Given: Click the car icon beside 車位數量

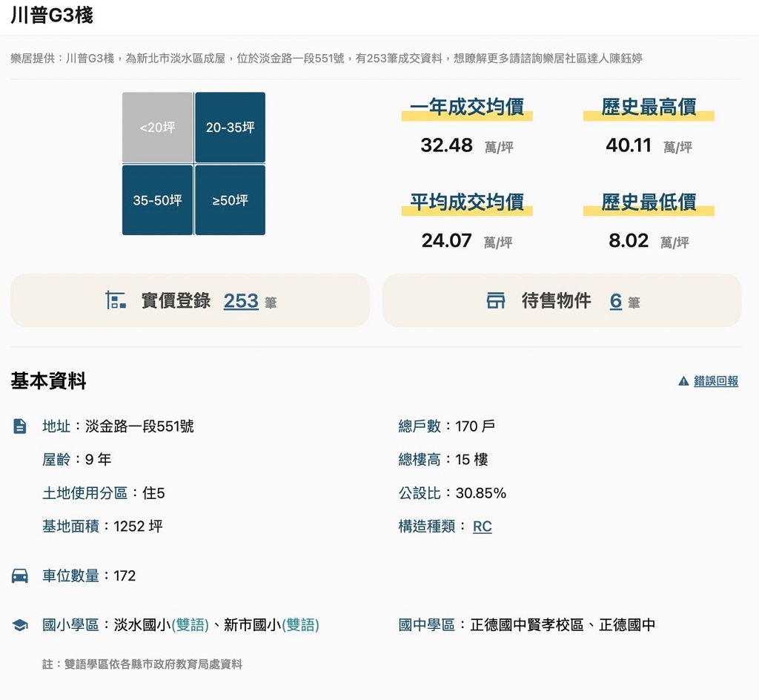Looking at the screenshot, I should [20, 576].
